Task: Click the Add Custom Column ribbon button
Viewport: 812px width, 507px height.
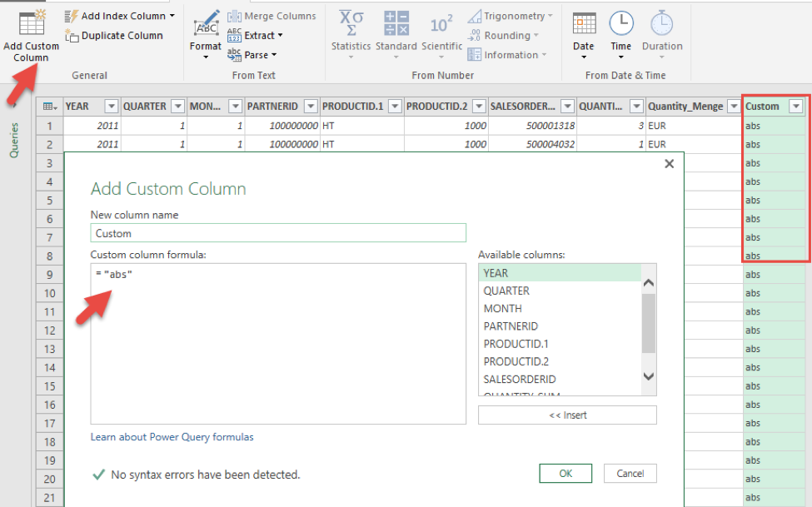Action: click(31, 35)
